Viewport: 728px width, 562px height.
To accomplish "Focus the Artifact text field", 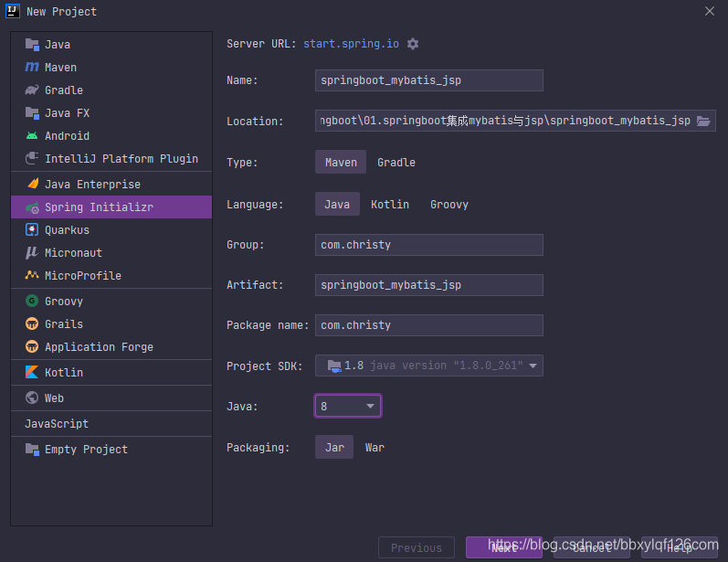I will tap(429, 285).
